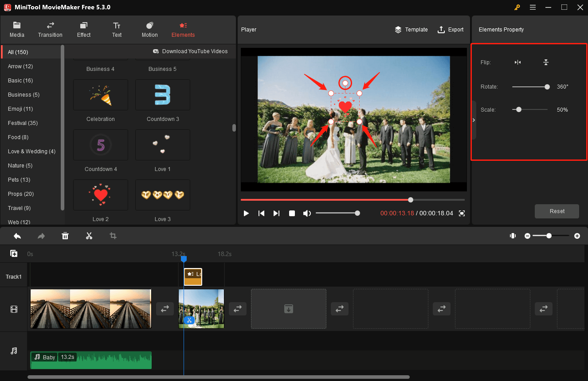Stop the playback

coord(292,214)
